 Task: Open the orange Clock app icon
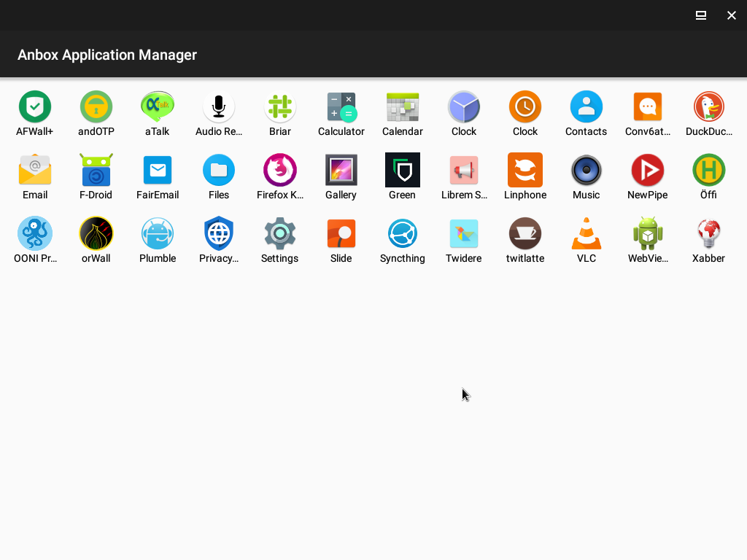[x=525, y=107]
